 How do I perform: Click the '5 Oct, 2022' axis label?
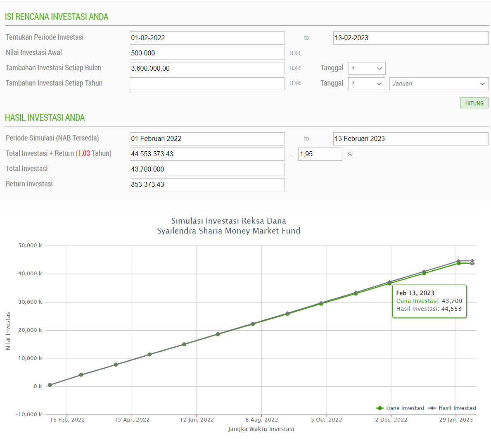(327, 420)
